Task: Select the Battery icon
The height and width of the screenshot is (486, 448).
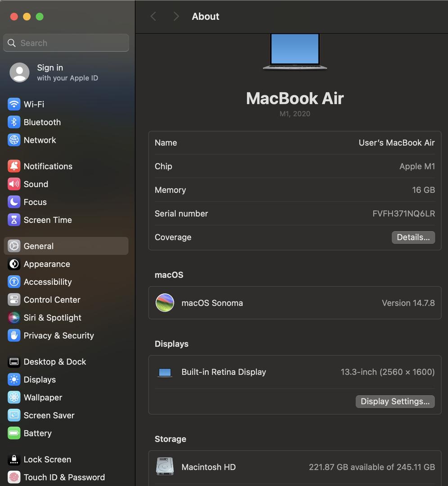Action: 14,433
